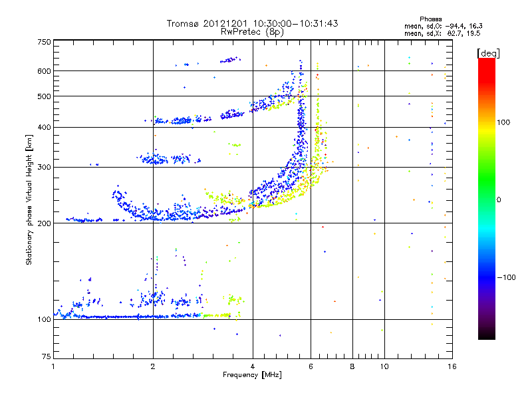
Task: Click the x-axis tick label '4'
Action: (x=253, y=366)
